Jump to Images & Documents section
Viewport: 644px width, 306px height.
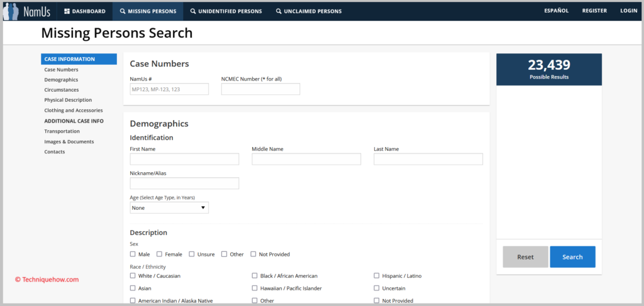[69, 141]
